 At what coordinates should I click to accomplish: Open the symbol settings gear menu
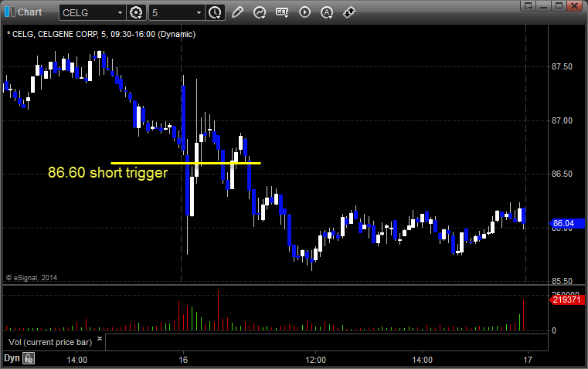click(x=136, y=12)
